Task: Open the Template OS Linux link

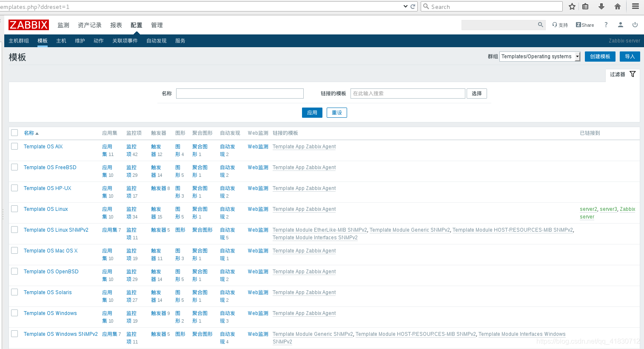Action: [46, 209]
